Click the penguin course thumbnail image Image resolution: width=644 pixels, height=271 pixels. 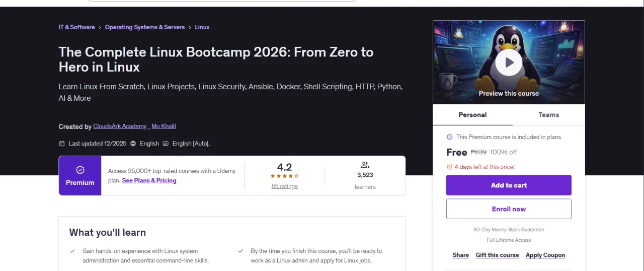(x=509, y=62)
